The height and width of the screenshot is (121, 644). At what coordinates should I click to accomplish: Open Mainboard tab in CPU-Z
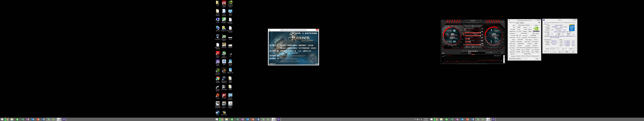pyautogui.click(x=554, y=23)
